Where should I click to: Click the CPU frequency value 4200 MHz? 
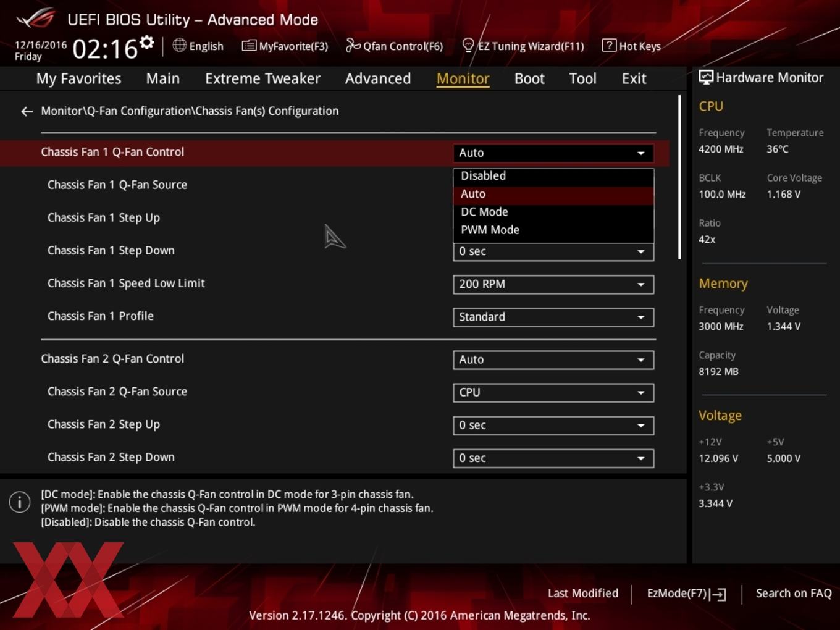point(721,149)
